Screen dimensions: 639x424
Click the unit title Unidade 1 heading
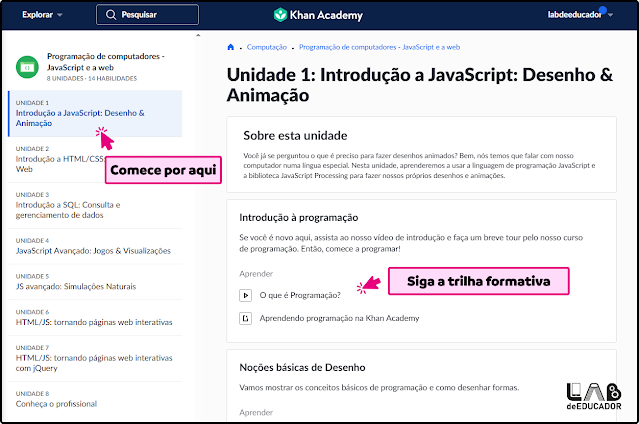(420, 85)
